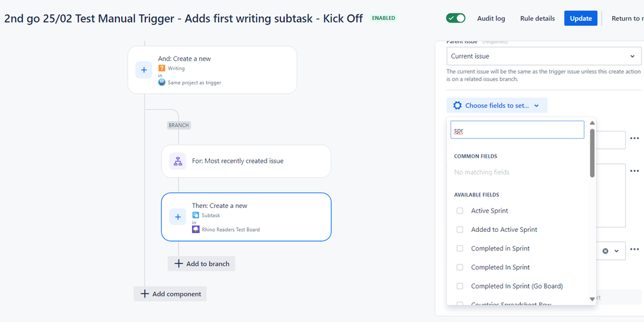This screenshot has height=322, width=644.
Task: Click the field search input box
Action: pyautogui.click(x=517, y=130)
